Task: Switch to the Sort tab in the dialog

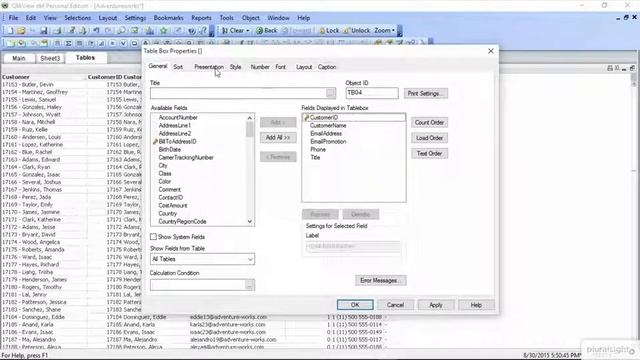Action: (178, 67)
